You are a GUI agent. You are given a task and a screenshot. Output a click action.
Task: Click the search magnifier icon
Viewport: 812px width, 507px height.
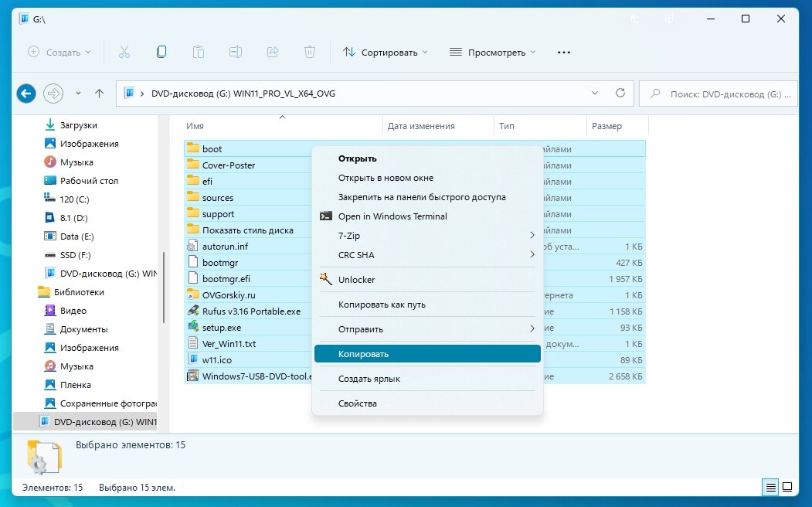coord(656,94)
